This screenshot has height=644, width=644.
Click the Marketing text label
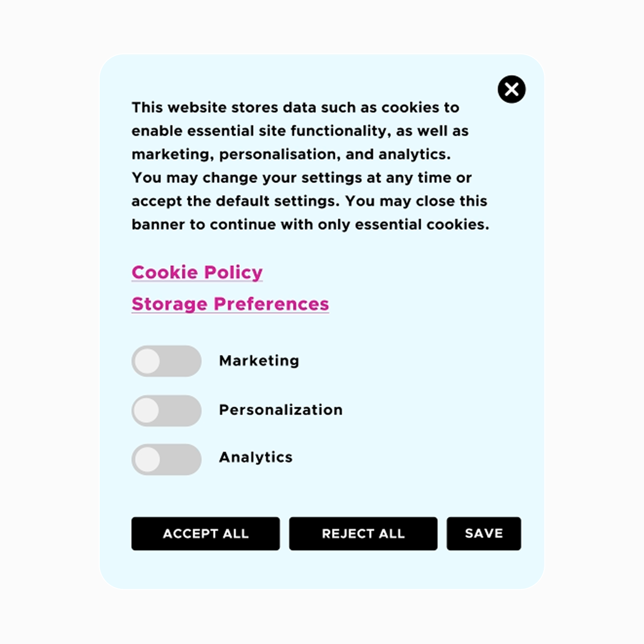click(259, 360)
